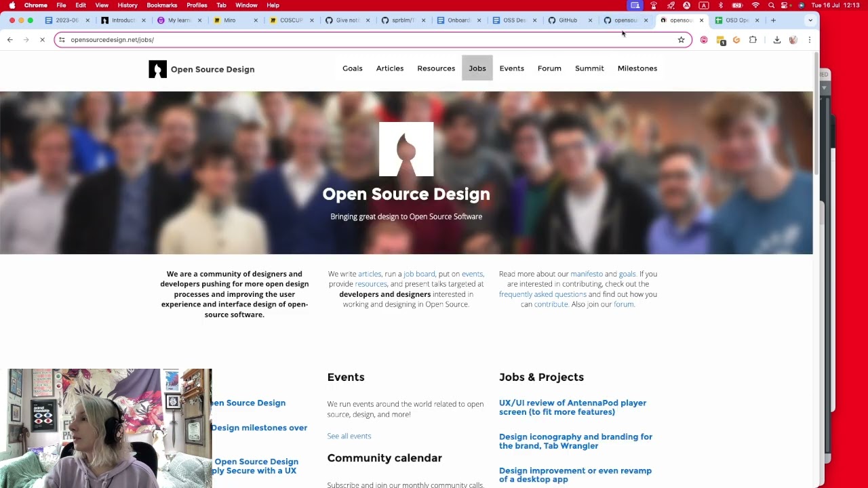Open the yellow extension with badge 1

(x=721, y=40)
